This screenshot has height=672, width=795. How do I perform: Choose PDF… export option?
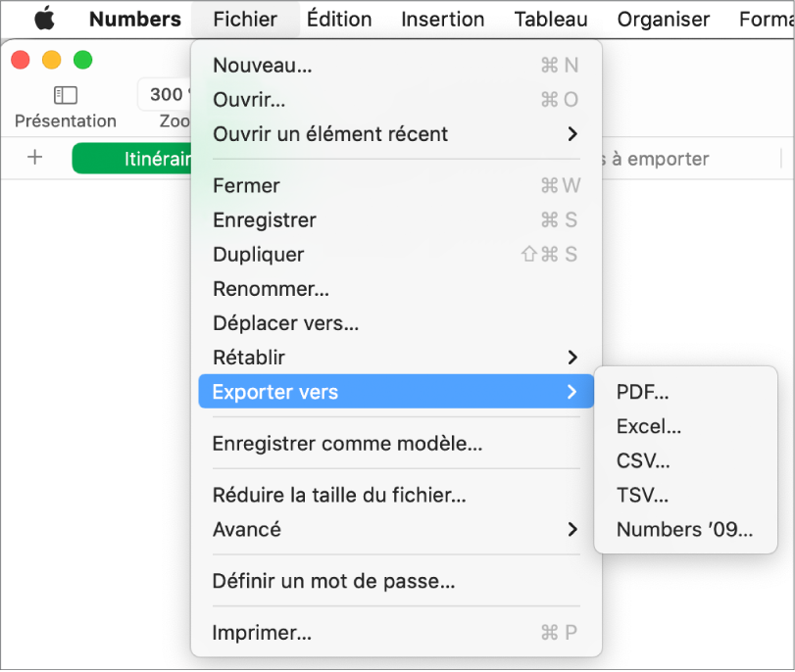tap(643, 393)
